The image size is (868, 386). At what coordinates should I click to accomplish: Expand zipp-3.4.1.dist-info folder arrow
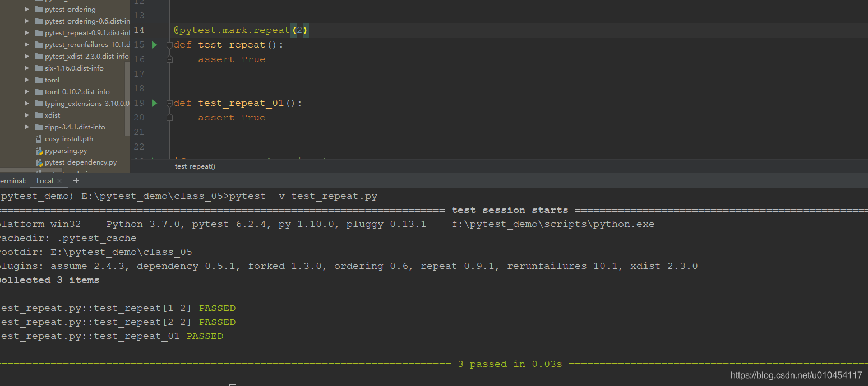(26, 127)
